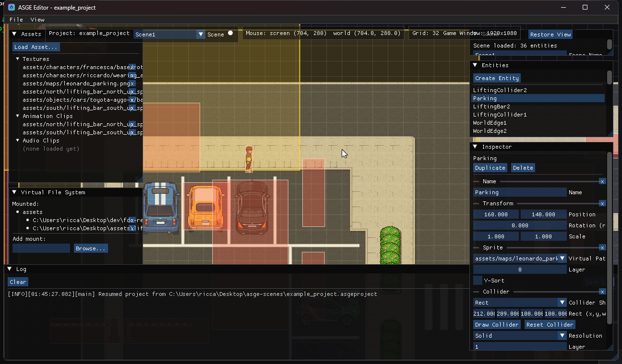The width and height of the screenshot is (622, 364).
Task: Collapse the Textures tree node
Action: [18, 59]
